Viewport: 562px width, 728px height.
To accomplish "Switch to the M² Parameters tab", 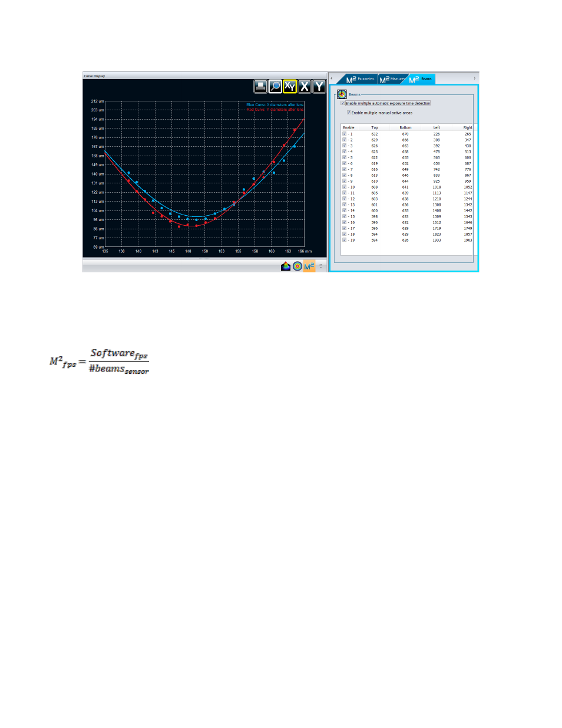I will click(361, 79).
